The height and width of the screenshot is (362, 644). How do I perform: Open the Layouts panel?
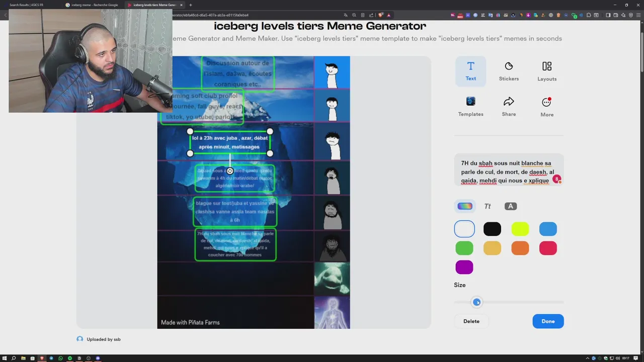[547, 71]
